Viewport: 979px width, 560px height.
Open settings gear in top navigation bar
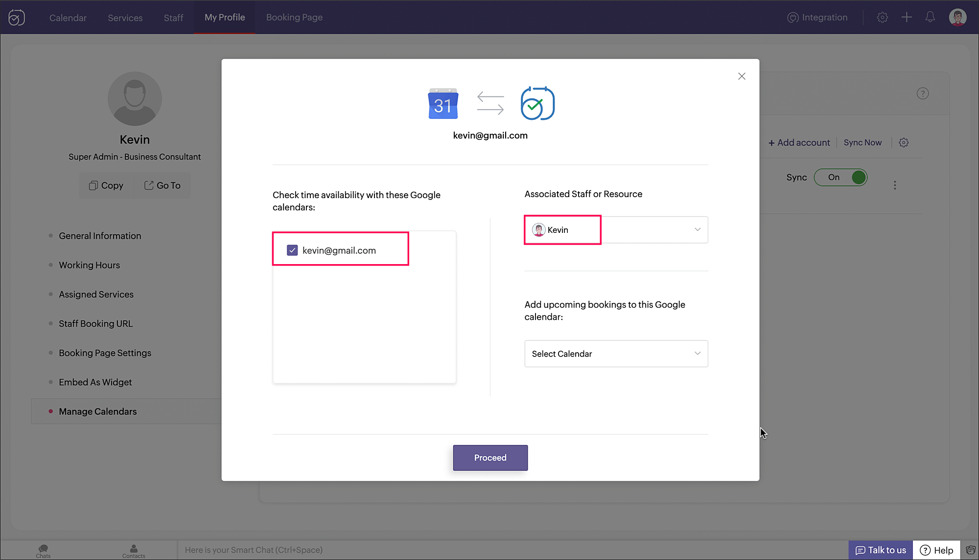pyautogui.click(x=882, y=18)
